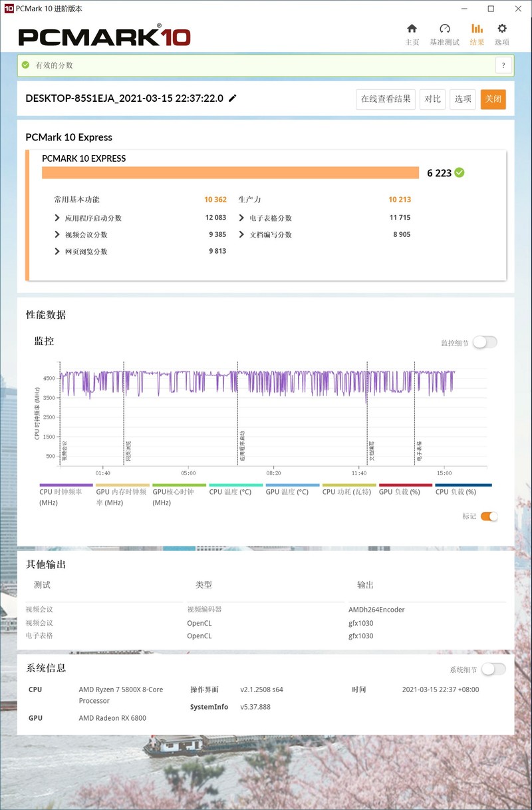
Task: Enable the 监控细节 monitoring details toggle
Action: (485, 341)
